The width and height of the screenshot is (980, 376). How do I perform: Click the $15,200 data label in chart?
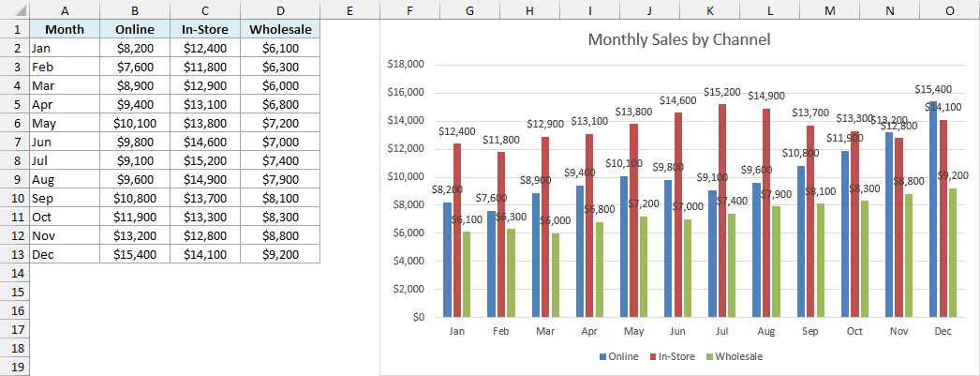click(x=721, y=92)
